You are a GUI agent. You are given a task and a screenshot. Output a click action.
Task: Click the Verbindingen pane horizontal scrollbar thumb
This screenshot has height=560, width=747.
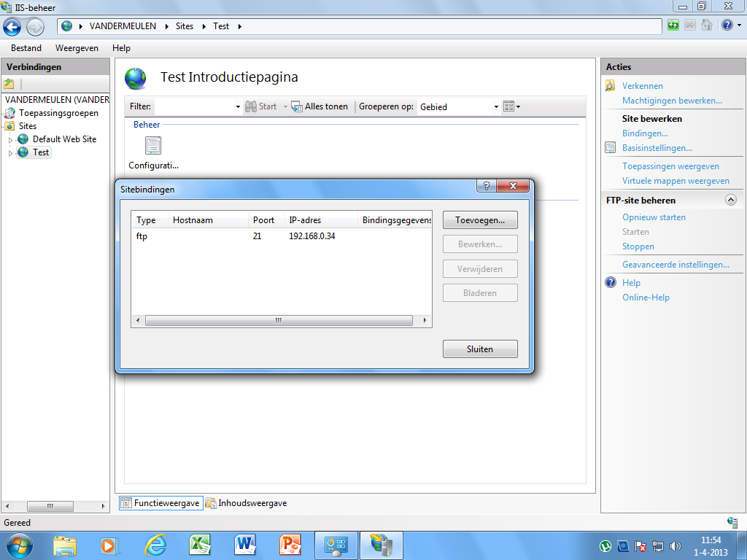(50, 506)
